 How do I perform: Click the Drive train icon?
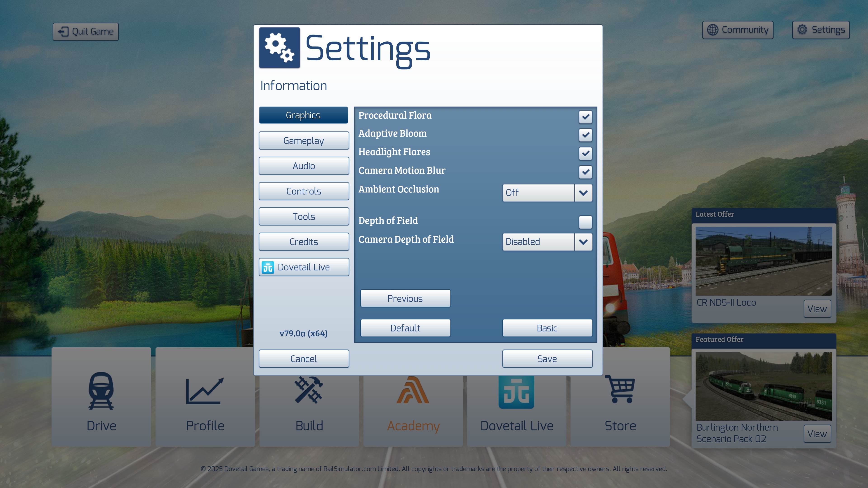coord(101,391)
